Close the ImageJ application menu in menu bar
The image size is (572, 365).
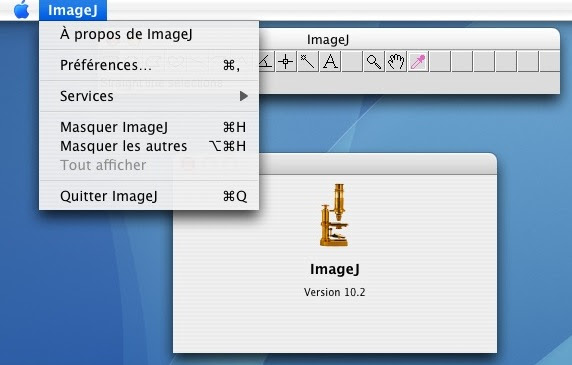pyautogui.click(x=73, y=10)
